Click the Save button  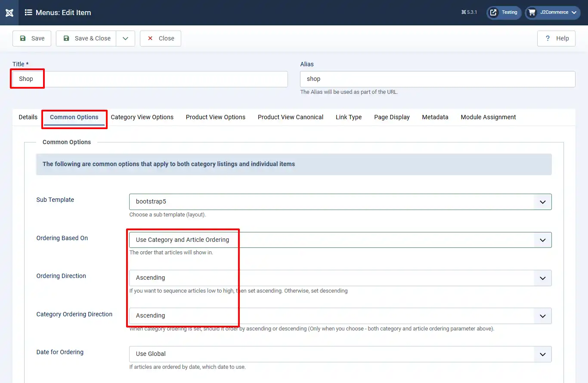(x=32, y=38)
